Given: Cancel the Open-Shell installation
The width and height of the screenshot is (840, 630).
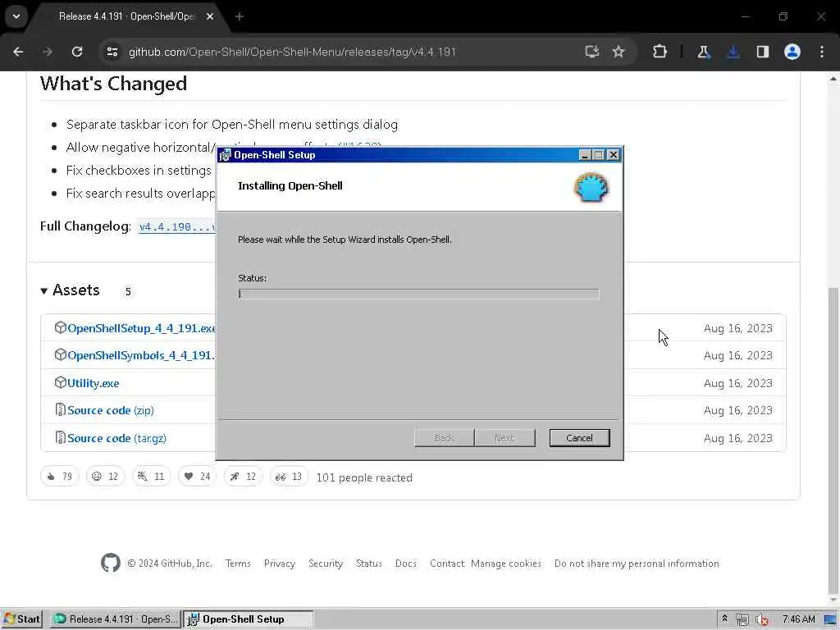Looking at the screenshot, I should click(579, 438).
